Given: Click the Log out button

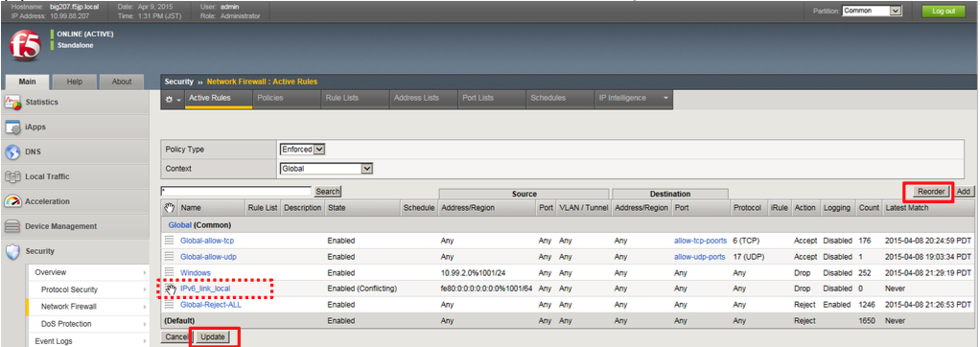Looking at the screenshot, I should coord(944,12).
